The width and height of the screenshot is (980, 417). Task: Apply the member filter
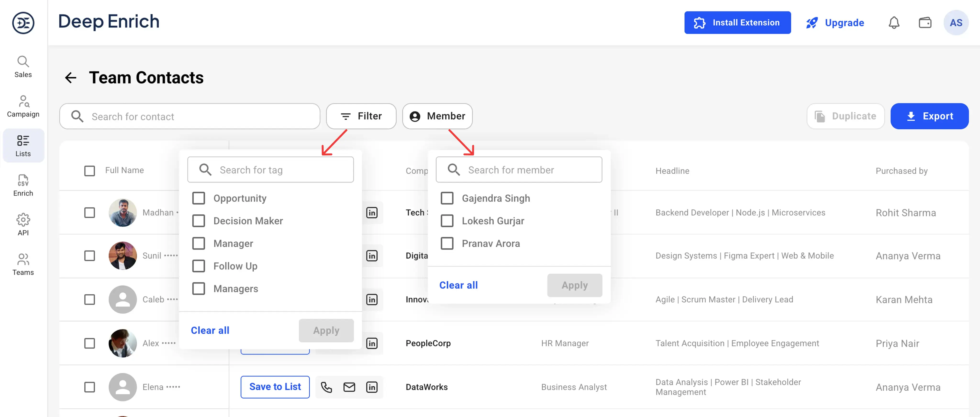[574, 285]
